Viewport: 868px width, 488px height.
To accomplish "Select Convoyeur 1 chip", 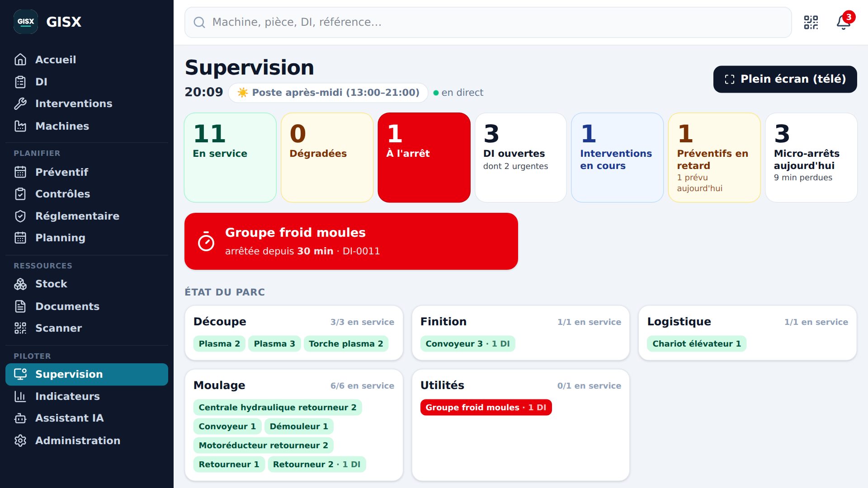I will pos(227,427).
